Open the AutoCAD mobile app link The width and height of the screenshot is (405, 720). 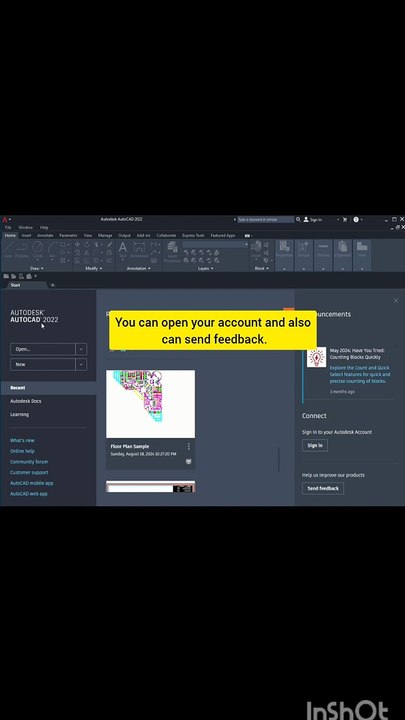point(32,483)
